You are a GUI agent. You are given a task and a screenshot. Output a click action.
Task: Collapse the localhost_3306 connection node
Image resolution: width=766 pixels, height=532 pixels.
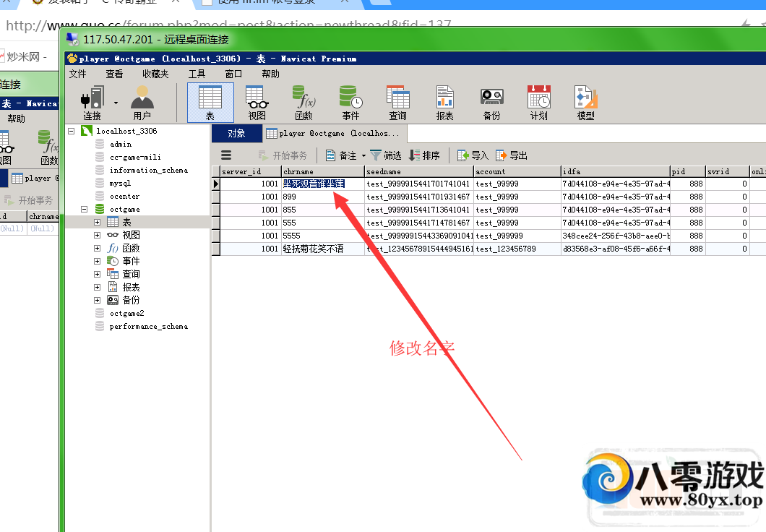[x=72, y=131]
